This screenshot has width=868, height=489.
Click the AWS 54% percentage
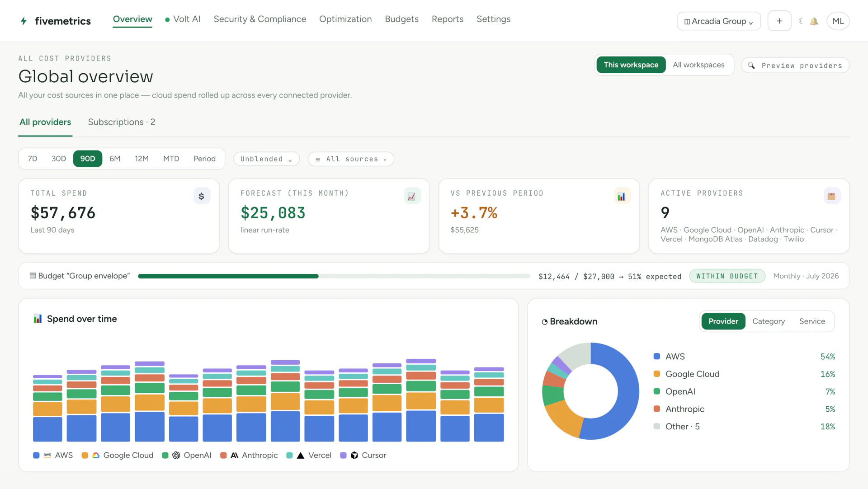coord(828,357)
